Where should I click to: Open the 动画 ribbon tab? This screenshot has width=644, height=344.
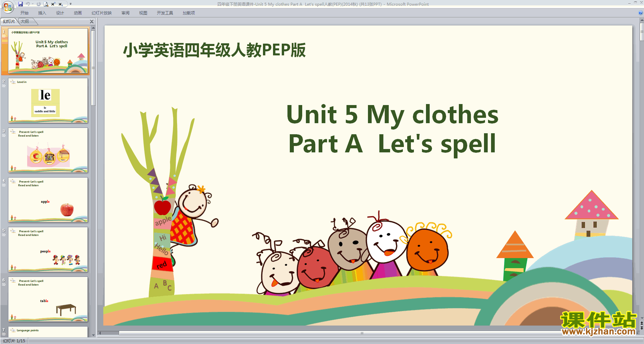click(x=78, y=13)
